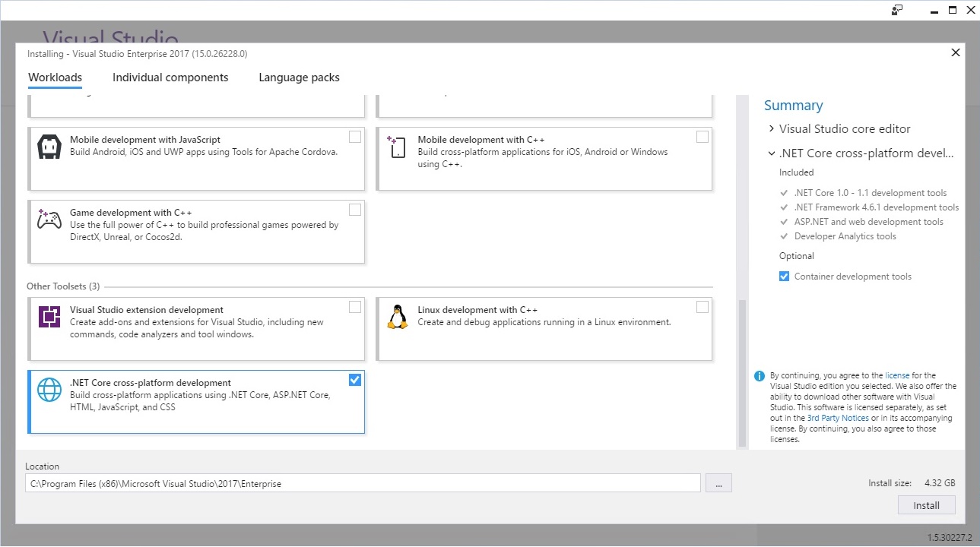980x547 pixels.
Task: Click the game controller icon for Game development
Action: tap(49, 220)
